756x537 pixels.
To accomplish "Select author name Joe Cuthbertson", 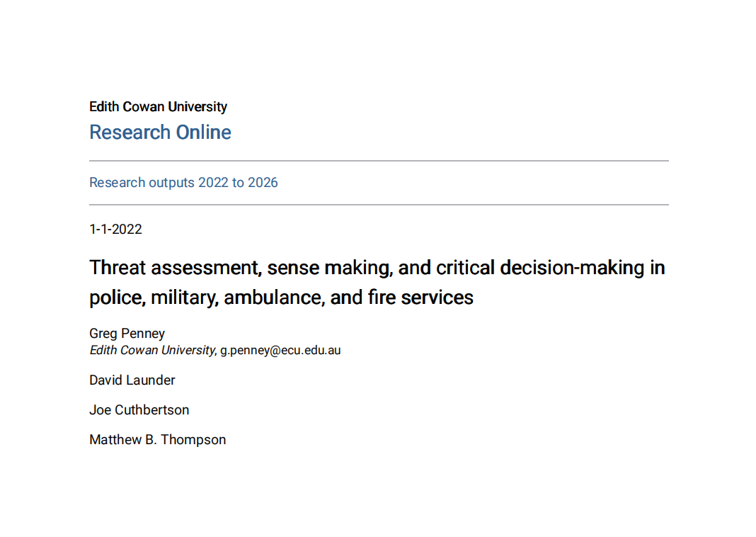I will coord(139,410).
